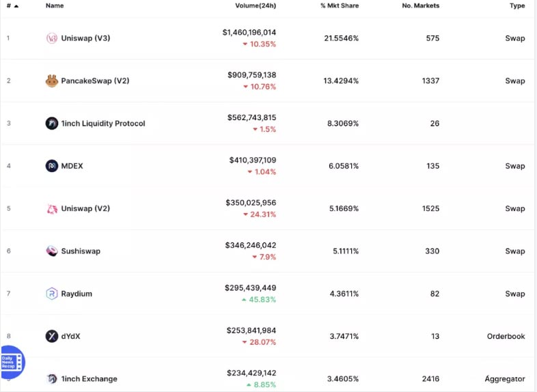Click markets count 1525
This screenshot has width=537, height=392.
pos(431,208)
